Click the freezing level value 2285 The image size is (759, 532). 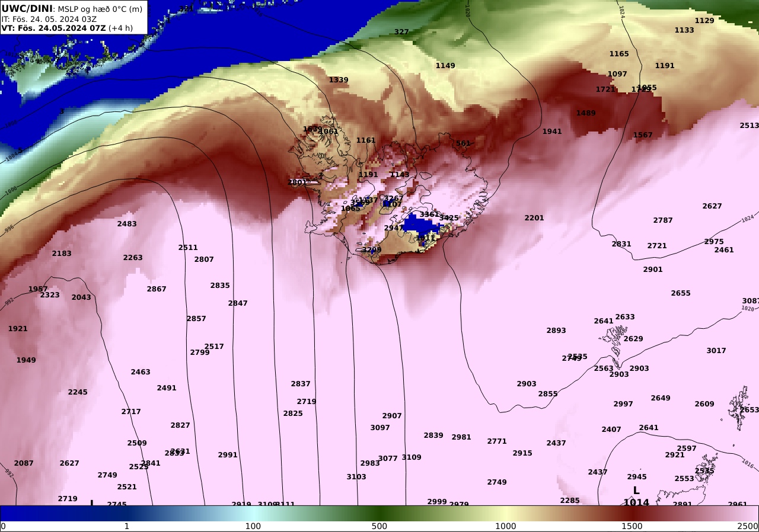tap(570, 501)
